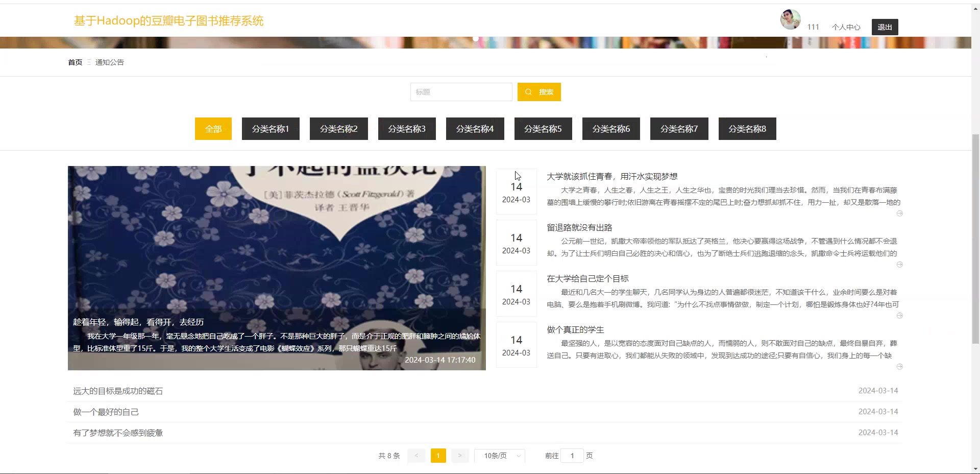Image resolution: width=980 pixels, height=474 pixels.
Task: Go to 首页 breadcrumb link
Action: coord(75,62)
